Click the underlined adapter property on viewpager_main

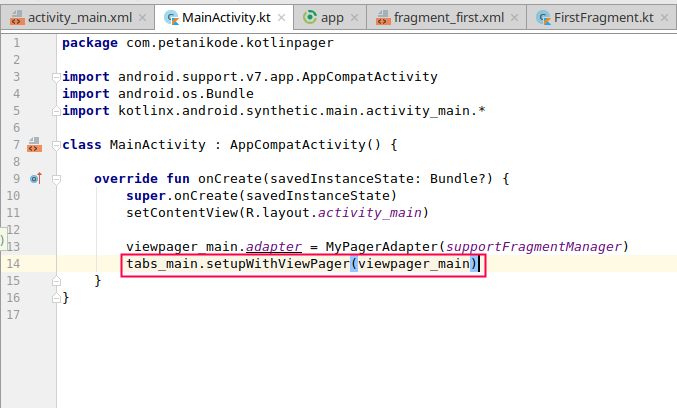(273, 246)
